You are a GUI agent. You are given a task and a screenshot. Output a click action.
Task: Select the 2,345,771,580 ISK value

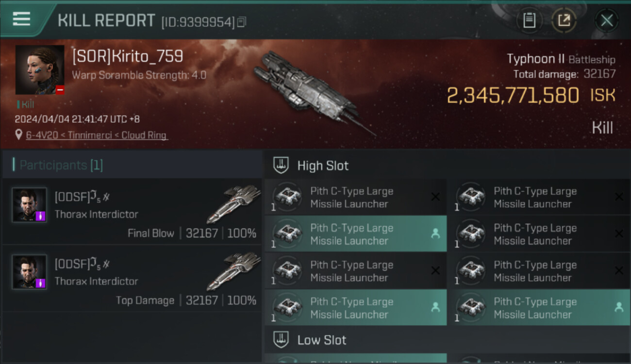tap(513, 96)
